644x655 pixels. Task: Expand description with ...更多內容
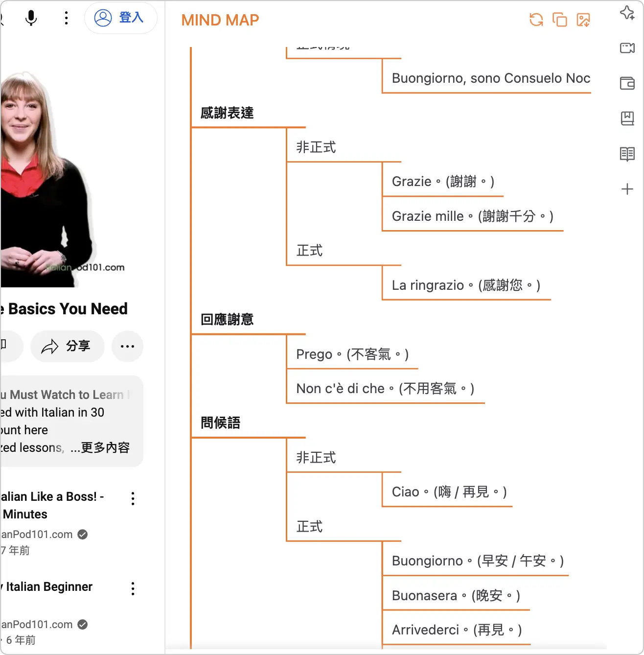100,447
